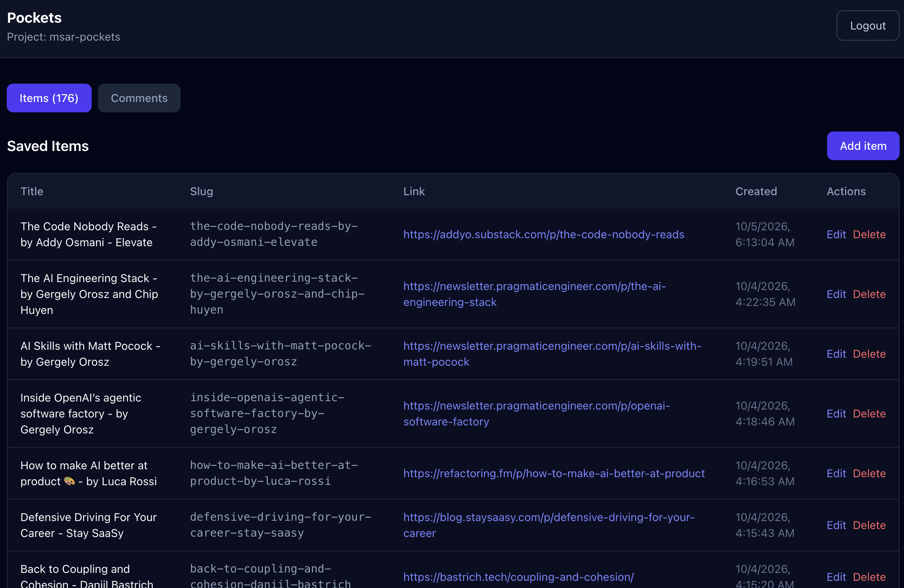Delete Inside OpenAI's agentic software factory item
This screenshot has width=904, height=588.
click(x=869, y=414)
